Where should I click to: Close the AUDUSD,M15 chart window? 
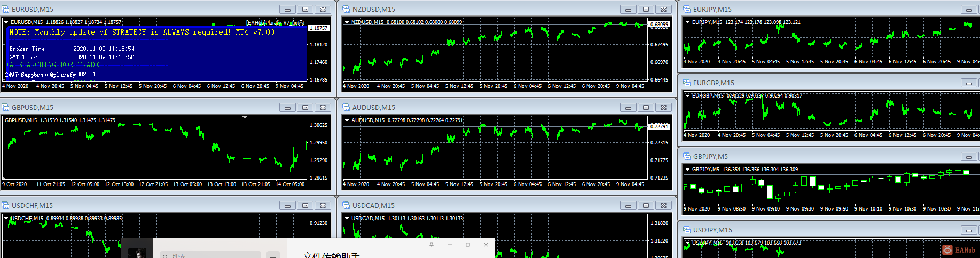(x=663, y=108)
